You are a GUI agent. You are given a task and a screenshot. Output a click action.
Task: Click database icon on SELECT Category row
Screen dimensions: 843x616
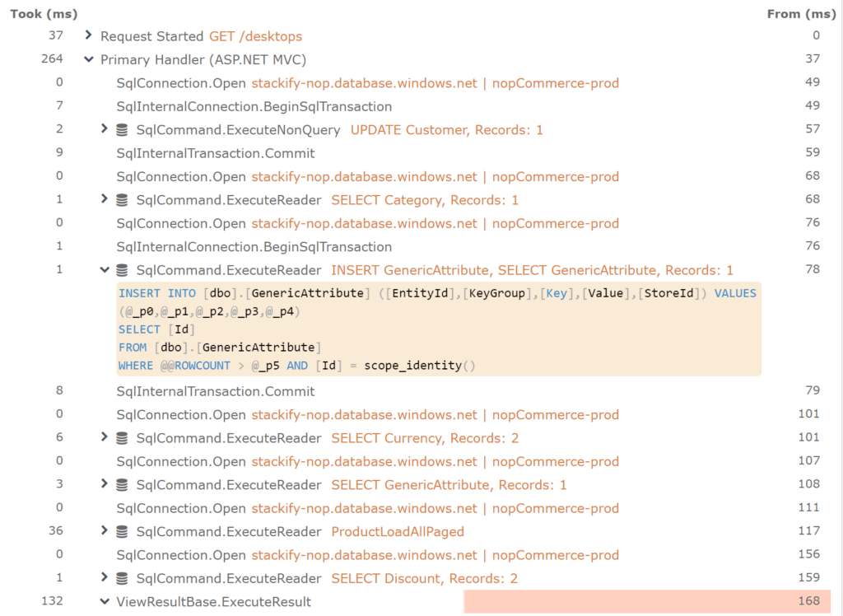[122, 200]
